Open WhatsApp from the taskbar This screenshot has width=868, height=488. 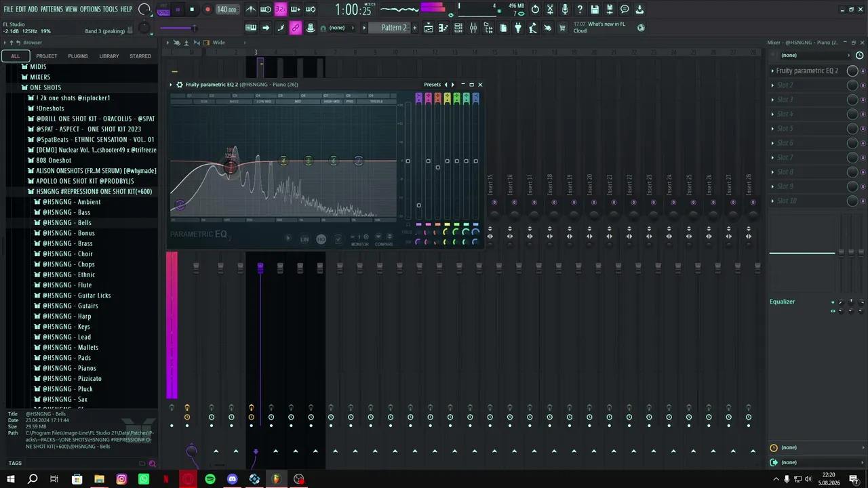pos(144,479)
